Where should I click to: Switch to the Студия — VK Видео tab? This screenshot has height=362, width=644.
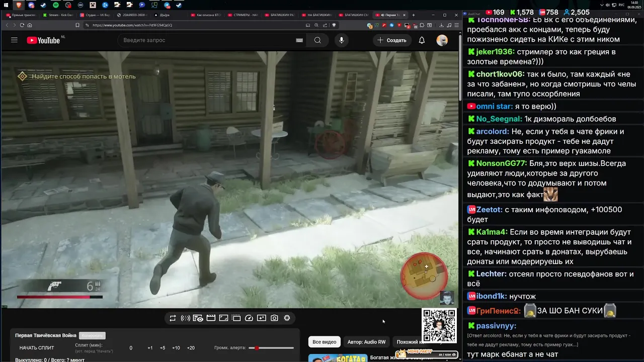pyautogui.click(x=95, y=15)
